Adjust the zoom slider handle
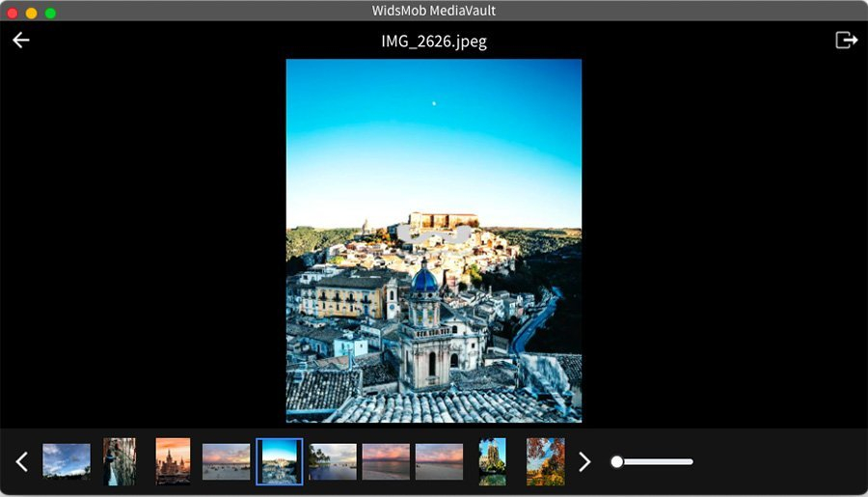Viewport: 868px width, 497px height. pyautogui.click(x=616, y=461)
